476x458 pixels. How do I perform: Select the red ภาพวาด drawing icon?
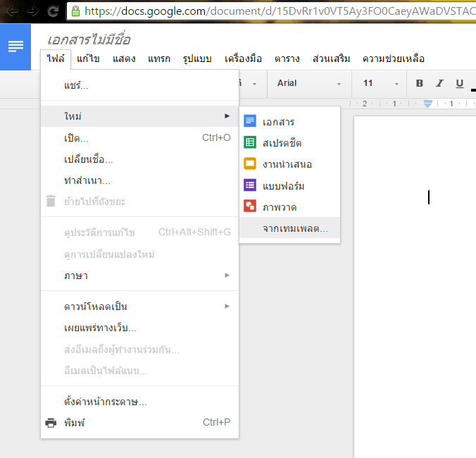(250, 206)
